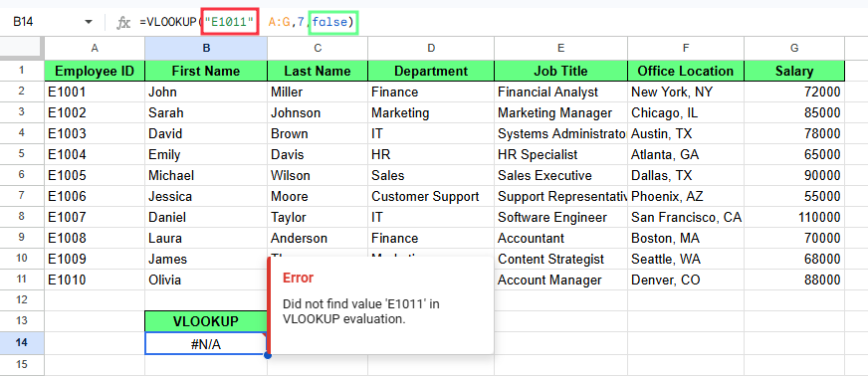Select the Financial Analyst cell

pos(560,92)
